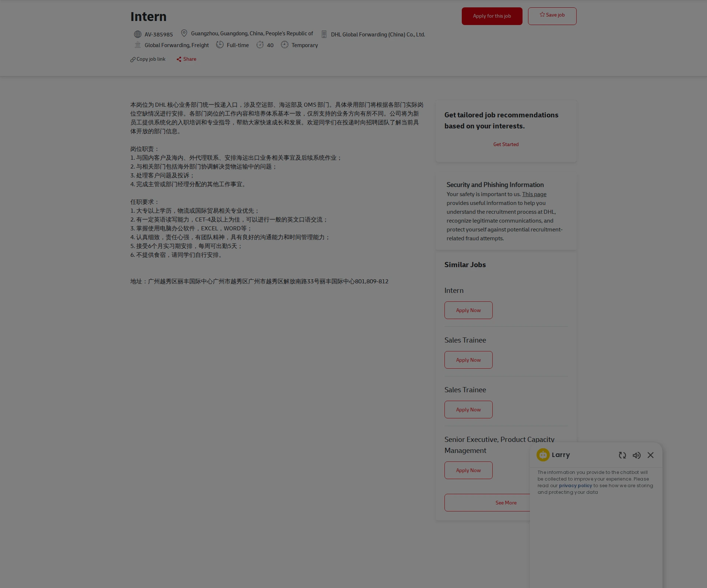Apply Now for the first Sales Trainee job
Screen dimensions: 707x588
468,360
